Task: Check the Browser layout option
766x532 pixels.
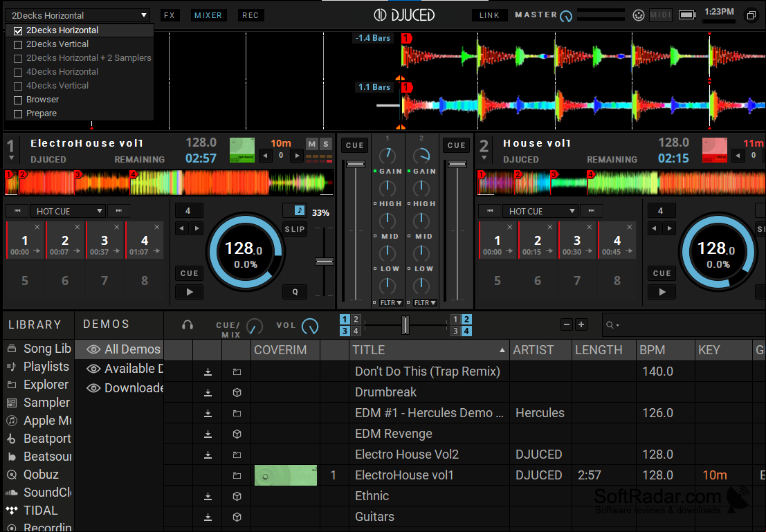Action: tap(18, 100)
